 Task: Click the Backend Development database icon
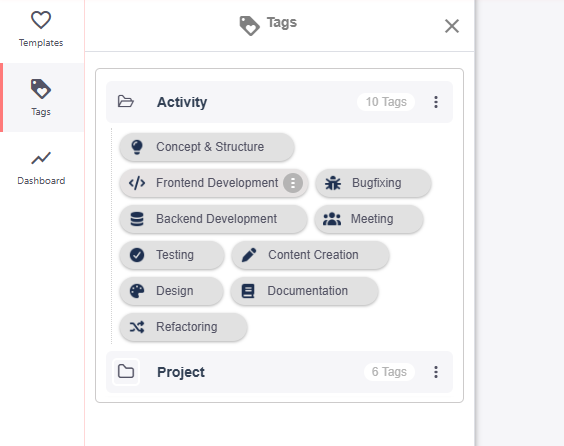point(137,219)
